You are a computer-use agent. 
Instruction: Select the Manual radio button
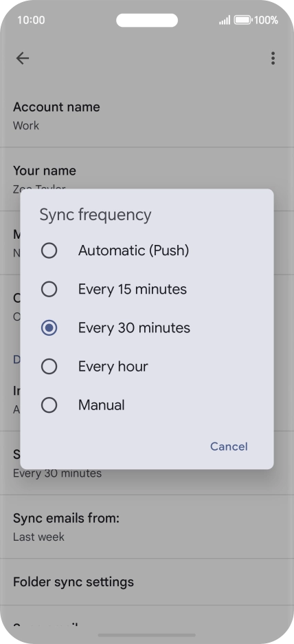pyautogui.click(x=49, y=405)
